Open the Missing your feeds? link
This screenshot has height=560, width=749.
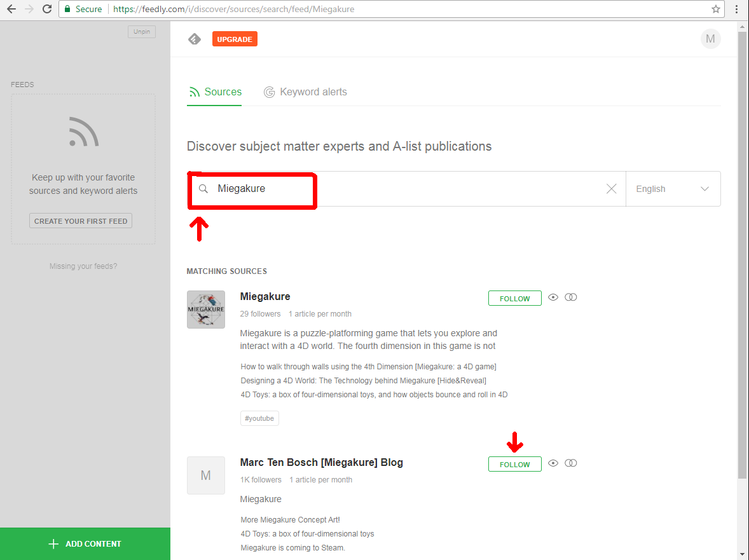[x=83, y=266]
